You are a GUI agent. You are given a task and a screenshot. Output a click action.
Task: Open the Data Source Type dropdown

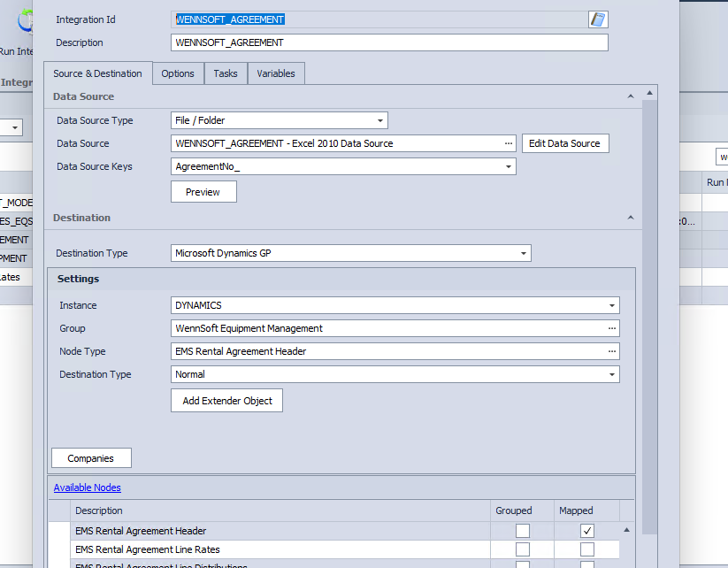[x=380, y=120]
